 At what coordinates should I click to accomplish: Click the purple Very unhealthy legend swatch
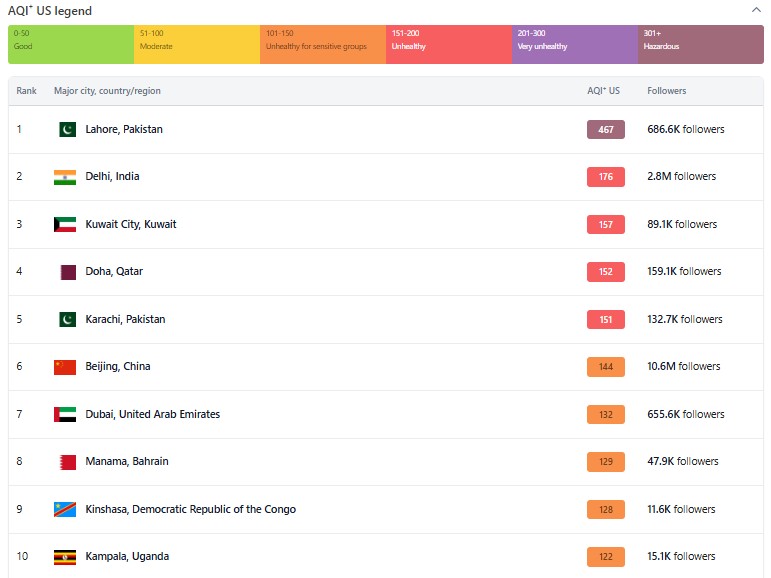coord(575,45)
